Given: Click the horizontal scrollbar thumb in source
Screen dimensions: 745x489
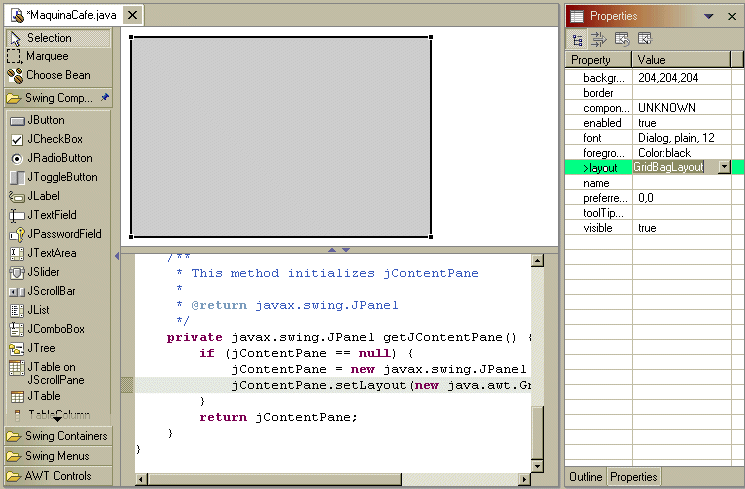Looking at the screenshot, I should [275, 479].
